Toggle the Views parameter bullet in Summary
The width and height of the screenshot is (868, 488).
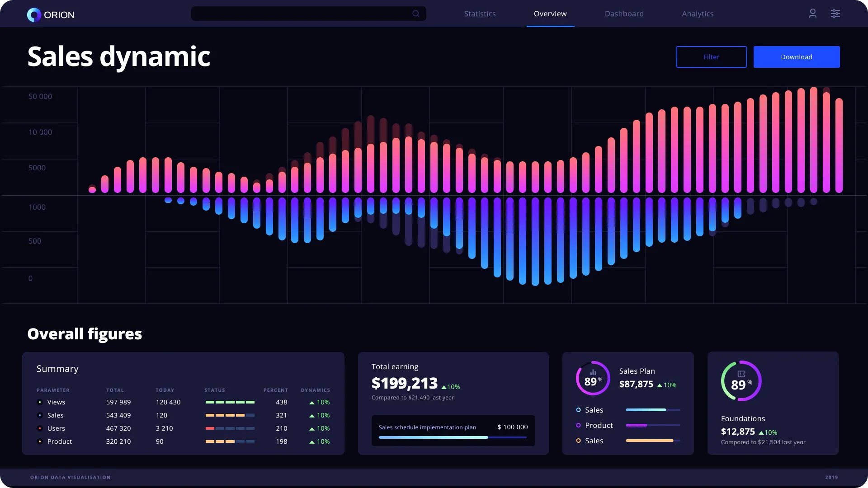[40, 402]
